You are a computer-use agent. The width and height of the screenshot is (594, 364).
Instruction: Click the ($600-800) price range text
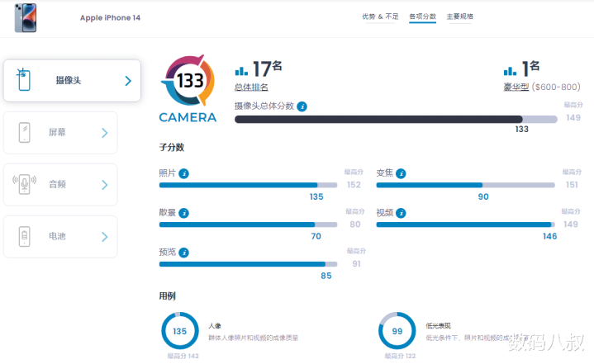pyautogui.click(x=556, y=87)
